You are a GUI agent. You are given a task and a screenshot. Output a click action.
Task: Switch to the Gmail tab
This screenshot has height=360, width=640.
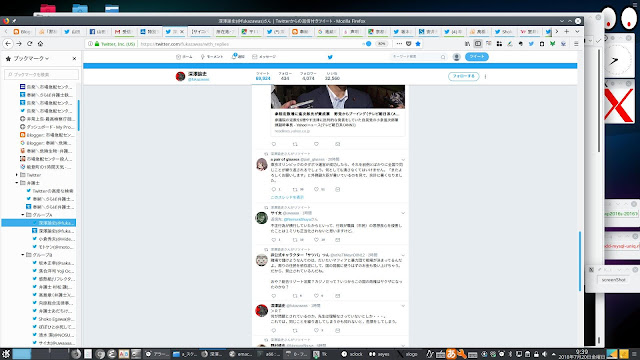(123, 31)
